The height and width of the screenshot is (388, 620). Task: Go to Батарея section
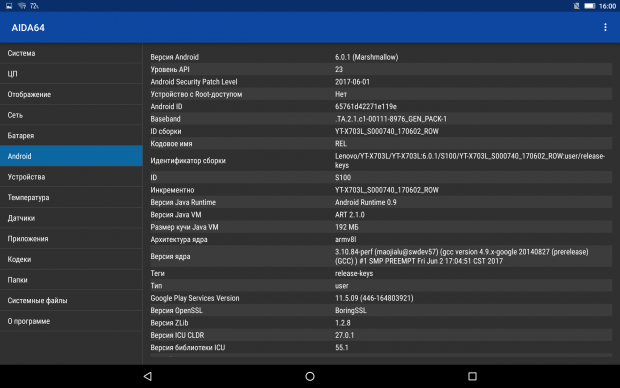71,135
